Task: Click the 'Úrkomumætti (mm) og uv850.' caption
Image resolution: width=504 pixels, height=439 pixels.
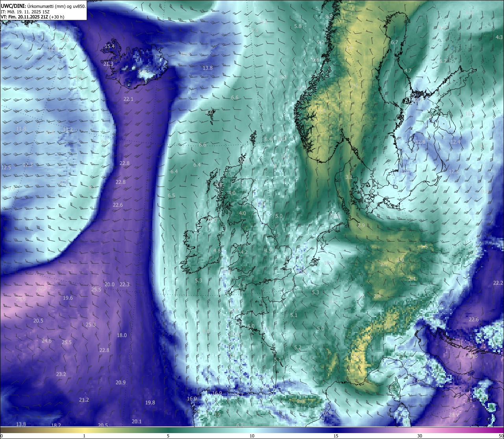Action: tap(56, 6)
